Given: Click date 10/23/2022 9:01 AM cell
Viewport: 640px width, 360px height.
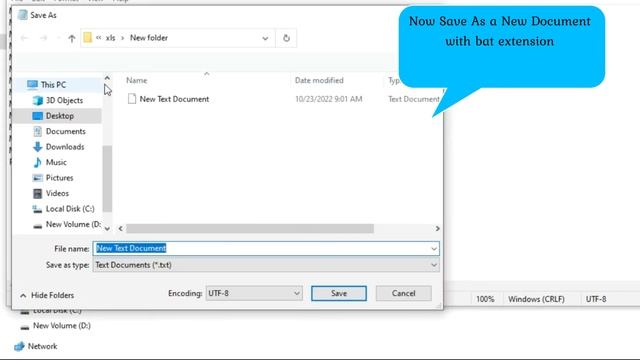Looking at the screenshot, I should click(x=329, y=99).
